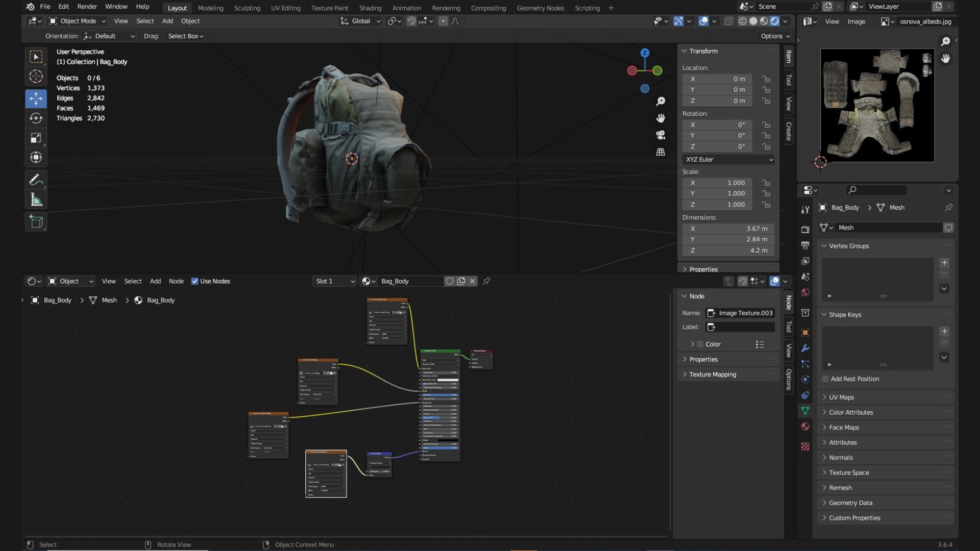
Task: Select the Annotate pencil tool
Action: coord(36,180)
